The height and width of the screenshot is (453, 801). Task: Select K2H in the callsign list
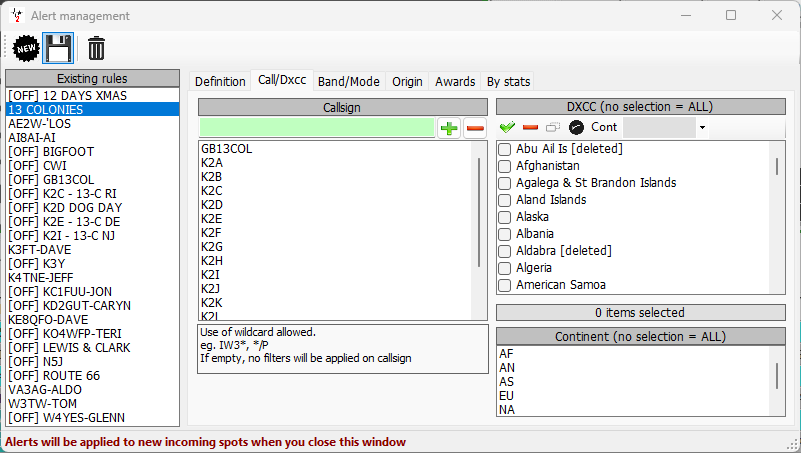point(335,261)
